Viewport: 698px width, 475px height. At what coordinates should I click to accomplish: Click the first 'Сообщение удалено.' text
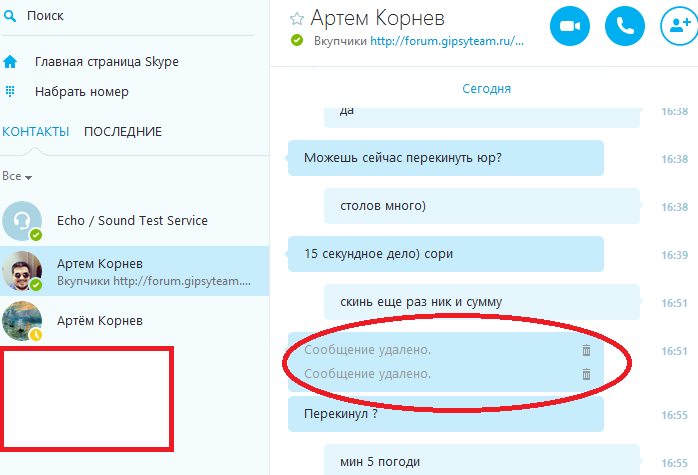point(368,350)
